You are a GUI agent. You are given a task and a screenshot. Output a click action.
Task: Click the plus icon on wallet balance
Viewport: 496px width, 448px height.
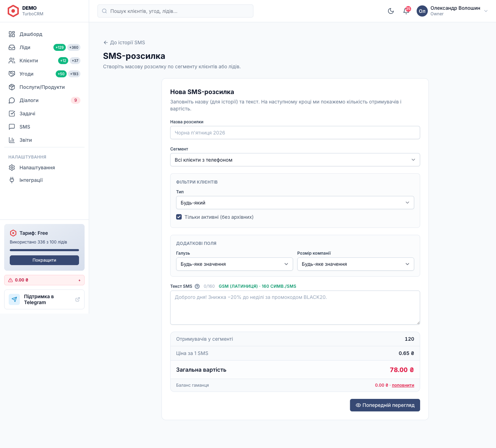click(x=79, y=280)
